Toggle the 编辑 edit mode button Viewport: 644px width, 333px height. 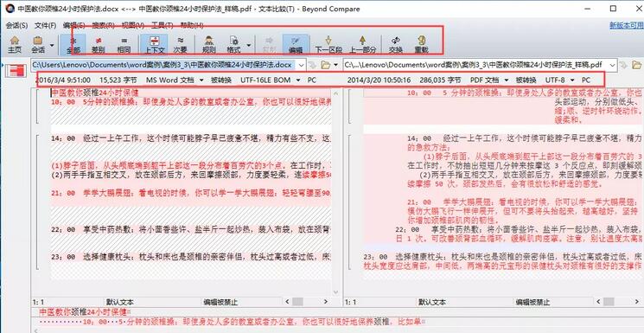tap(296, 45)
